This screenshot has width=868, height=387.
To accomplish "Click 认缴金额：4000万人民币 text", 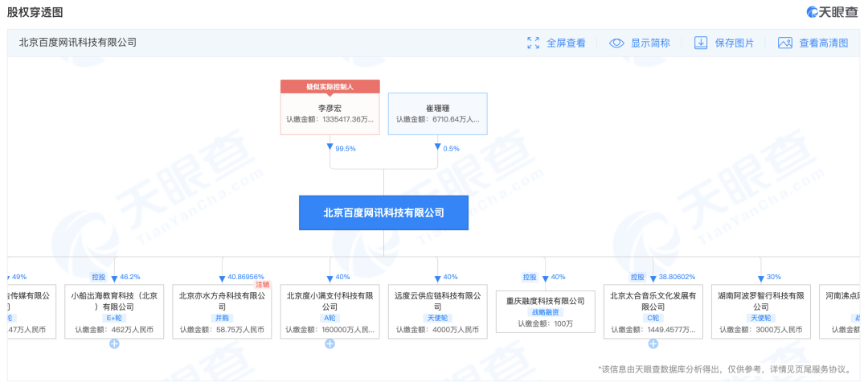I will click(x=437, y=330).
